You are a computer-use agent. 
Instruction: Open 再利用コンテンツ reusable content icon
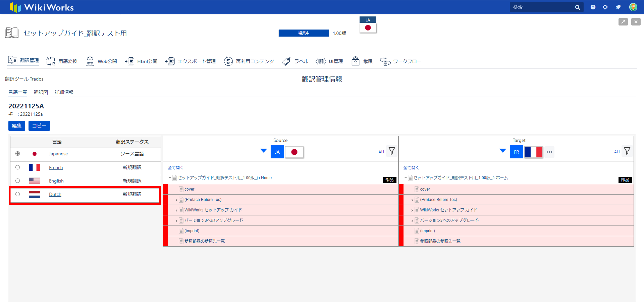pos(228,61)
